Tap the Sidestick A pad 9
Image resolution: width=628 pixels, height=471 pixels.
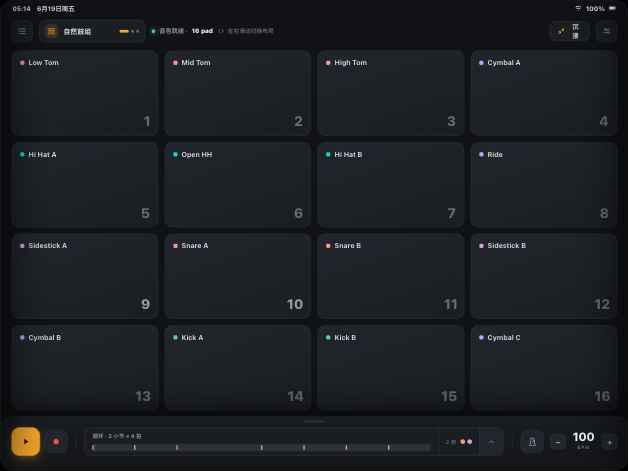tap(85, 276)
